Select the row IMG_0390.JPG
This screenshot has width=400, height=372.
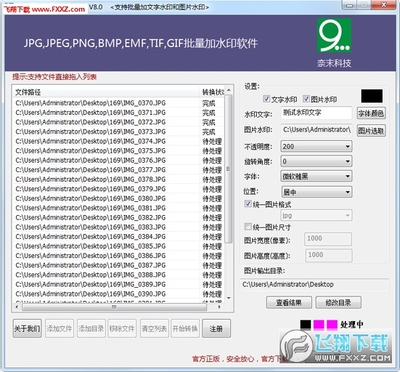click(x=119, y=294)
